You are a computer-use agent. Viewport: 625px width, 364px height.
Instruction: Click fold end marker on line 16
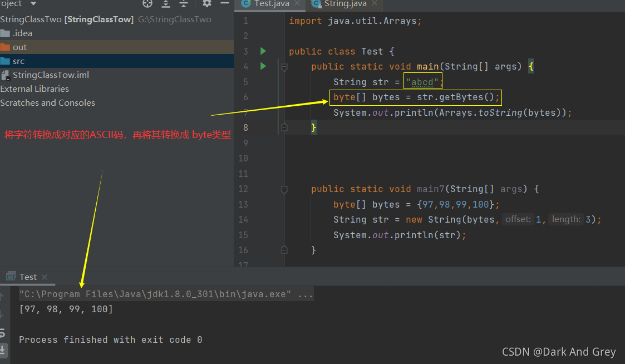[284, 250]
